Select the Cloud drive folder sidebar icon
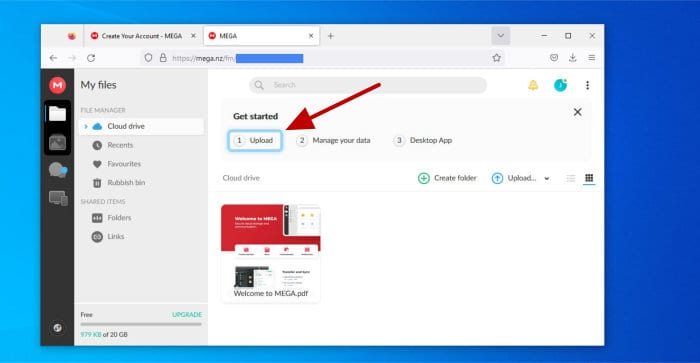Viewport: 700px width, 363px height. (58, 114)
